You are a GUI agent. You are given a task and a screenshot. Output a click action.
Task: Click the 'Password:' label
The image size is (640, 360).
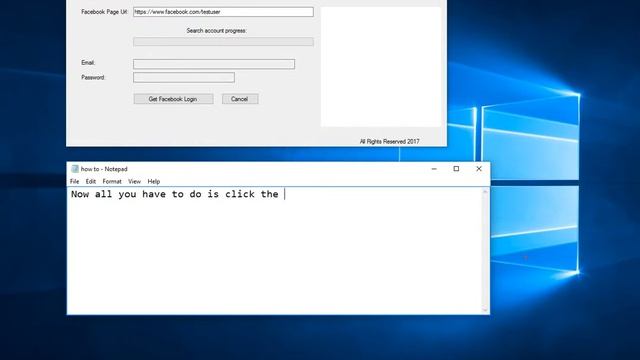(x=93, y=77)
